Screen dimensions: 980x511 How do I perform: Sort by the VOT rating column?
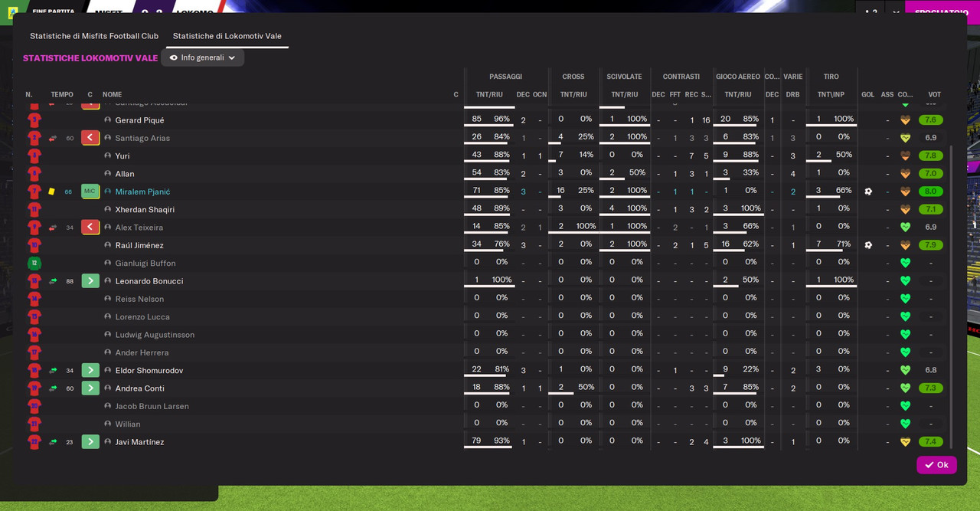click(934, 95)
